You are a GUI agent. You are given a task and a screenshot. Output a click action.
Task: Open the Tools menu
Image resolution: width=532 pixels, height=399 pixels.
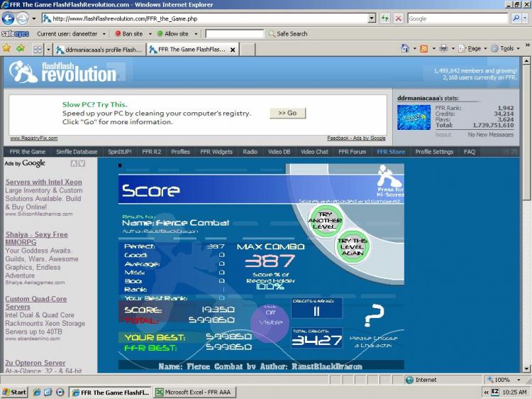[x=506, y=48]
